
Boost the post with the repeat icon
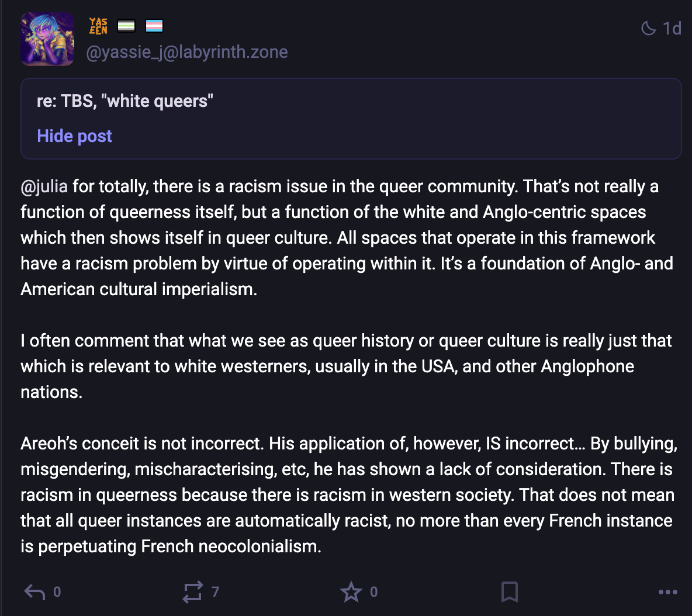point(193,592)
